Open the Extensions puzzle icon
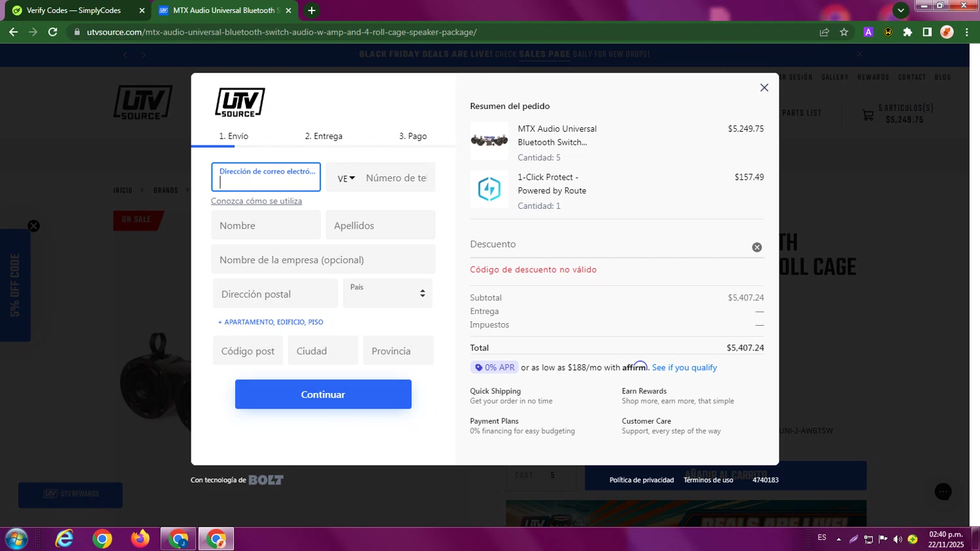This screenshot has height=551, width=980. pos(907,32)
